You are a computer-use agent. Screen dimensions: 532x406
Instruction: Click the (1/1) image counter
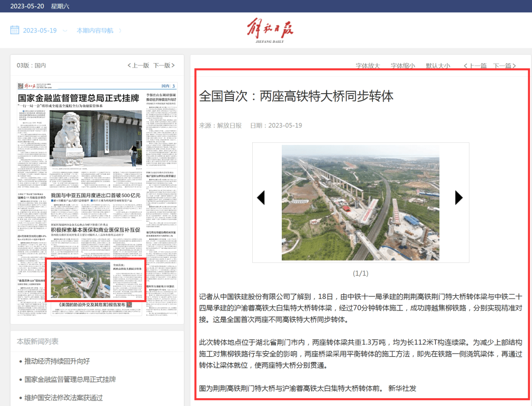(x=360, y=273)
